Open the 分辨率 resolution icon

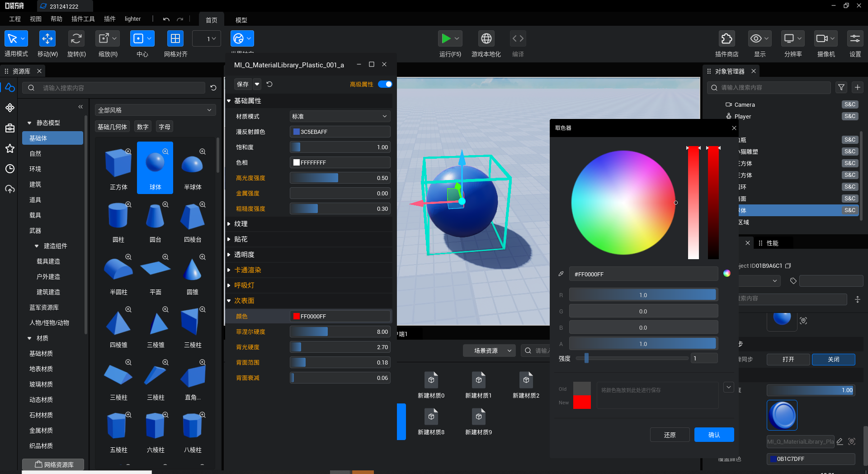click(789, 38)
